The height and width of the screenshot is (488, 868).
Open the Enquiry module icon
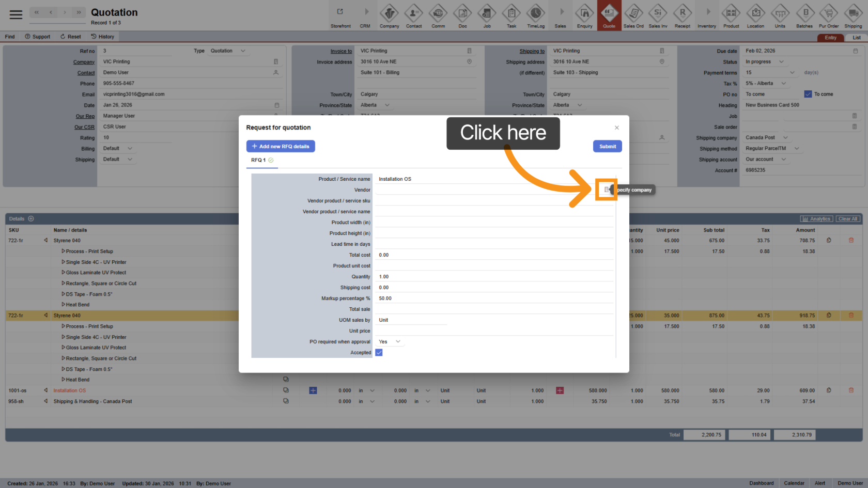(584, 15)
